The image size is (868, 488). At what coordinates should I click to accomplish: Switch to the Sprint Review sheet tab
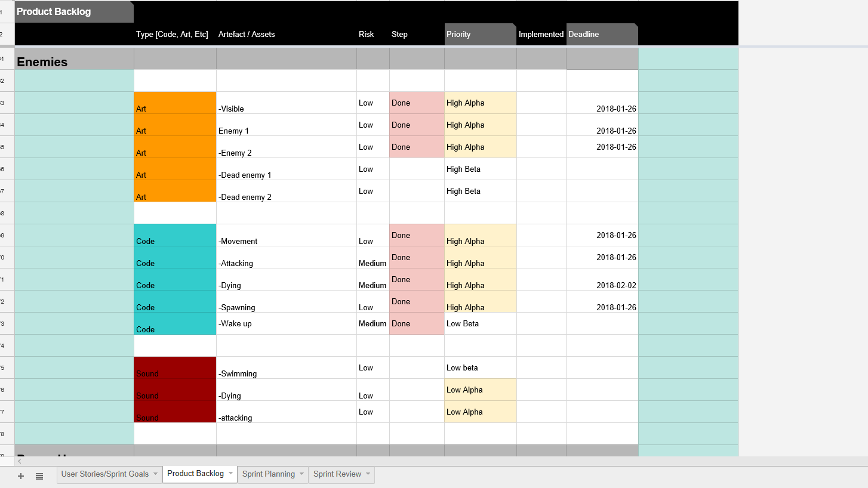pos(337,474)
